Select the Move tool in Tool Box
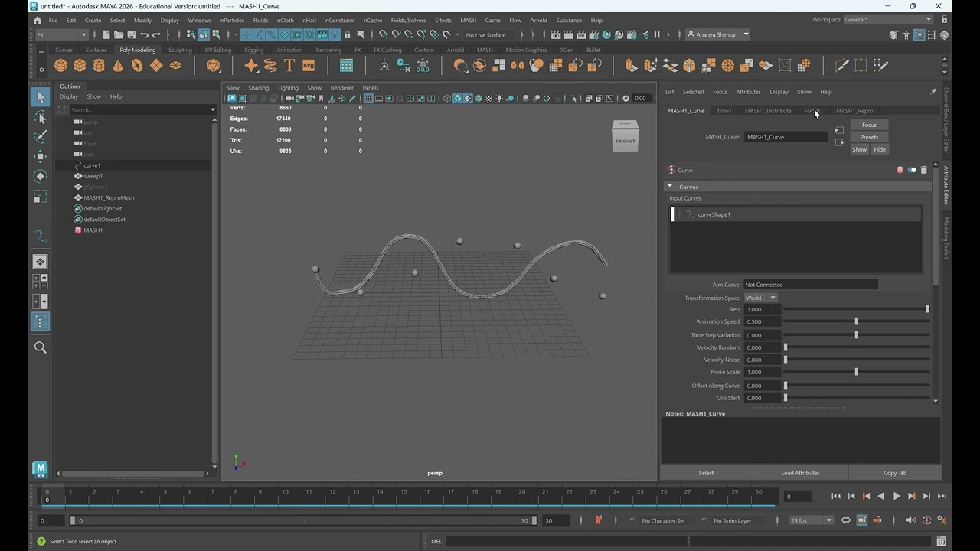The image size is (980, 551). 40,157
